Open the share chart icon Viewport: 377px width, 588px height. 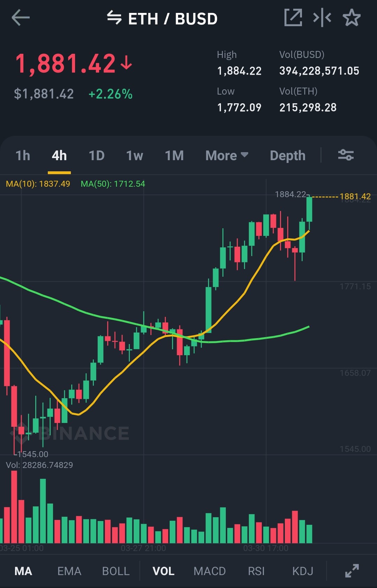293,17
